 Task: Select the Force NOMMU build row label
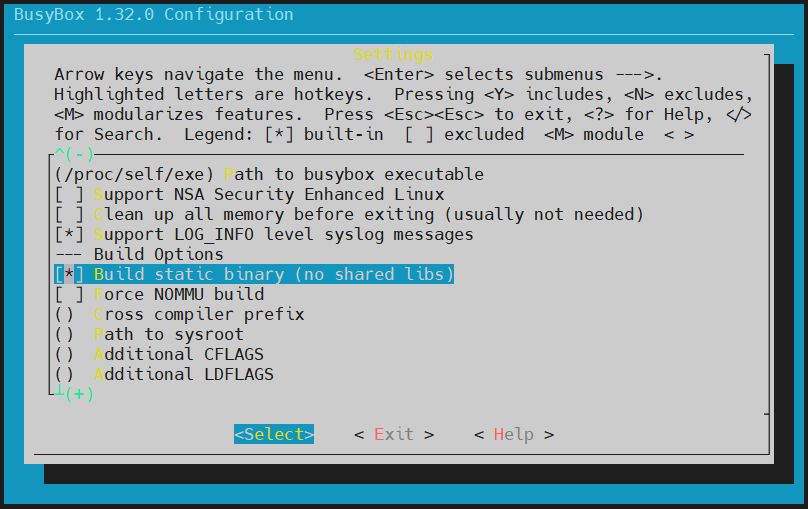(x=179, y=294)
